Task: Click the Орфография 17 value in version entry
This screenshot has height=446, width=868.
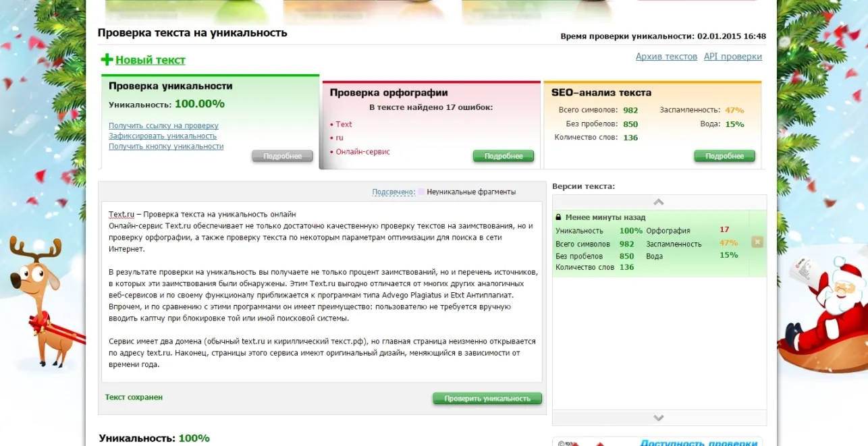Action: [x=724, y=230]
